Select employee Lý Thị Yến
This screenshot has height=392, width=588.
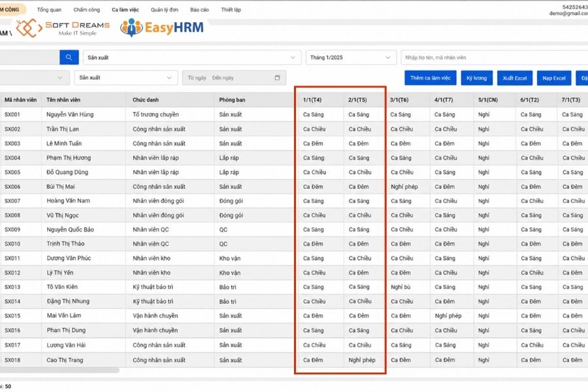tap(60, 272)
